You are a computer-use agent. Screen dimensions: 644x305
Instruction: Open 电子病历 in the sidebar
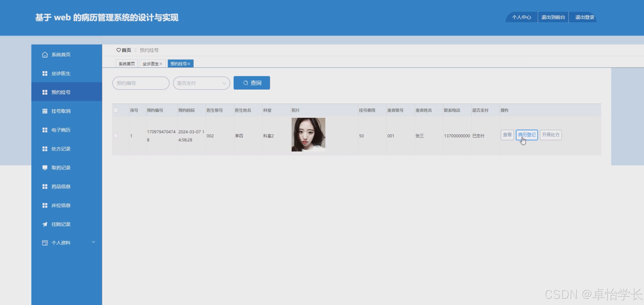(x=67, y=130)
